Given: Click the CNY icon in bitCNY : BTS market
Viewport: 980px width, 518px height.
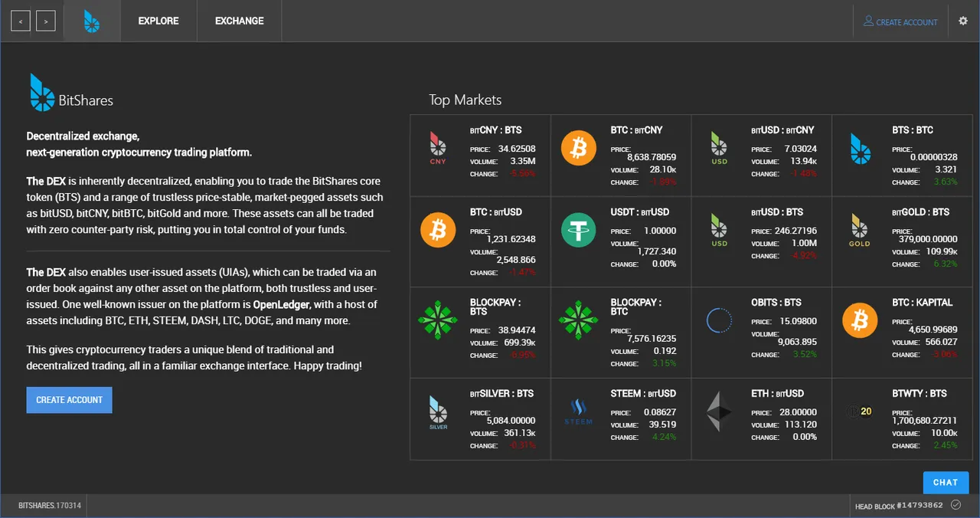Looking at the screenshot, I should click(x=438, y=149).
